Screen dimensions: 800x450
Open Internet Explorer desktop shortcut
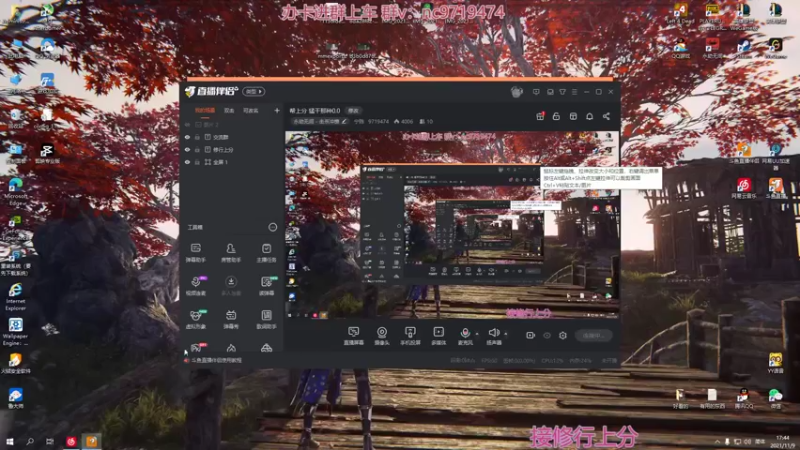pyautogui.click(x=15, y=296)
